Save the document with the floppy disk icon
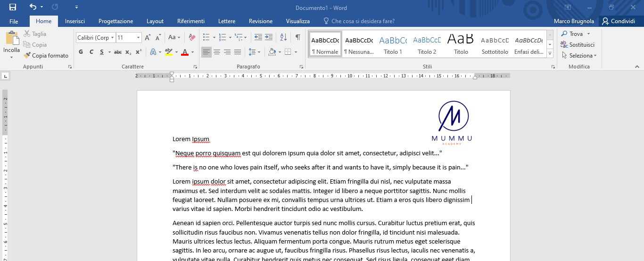 [13, 7]
